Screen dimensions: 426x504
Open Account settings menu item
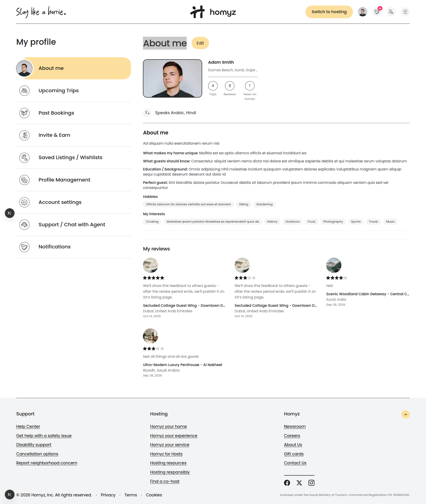pos(73,202)
